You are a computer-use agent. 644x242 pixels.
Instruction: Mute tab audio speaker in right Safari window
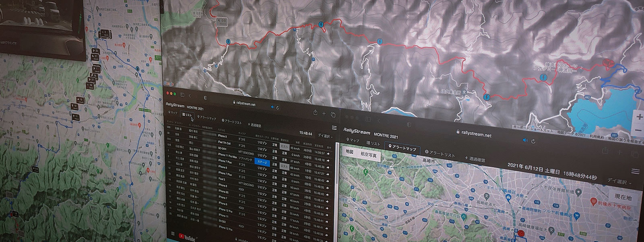pos(525,140)
